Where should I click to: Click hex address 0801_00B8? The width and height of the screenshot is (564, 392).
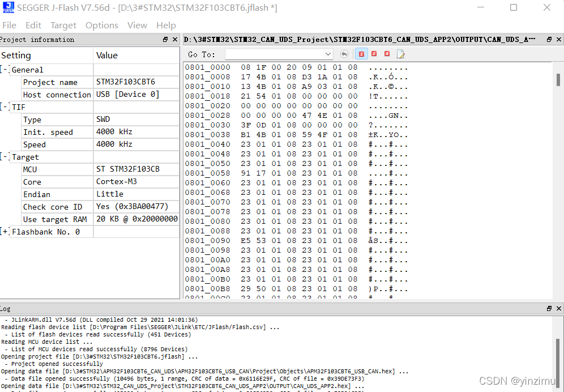tap(208, 289)
